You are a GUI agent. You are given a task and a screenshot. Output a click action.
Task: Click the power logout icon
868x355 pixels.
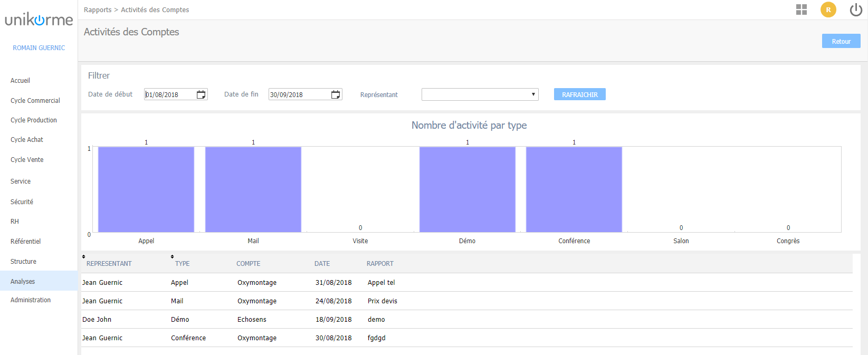pos(856,9)
